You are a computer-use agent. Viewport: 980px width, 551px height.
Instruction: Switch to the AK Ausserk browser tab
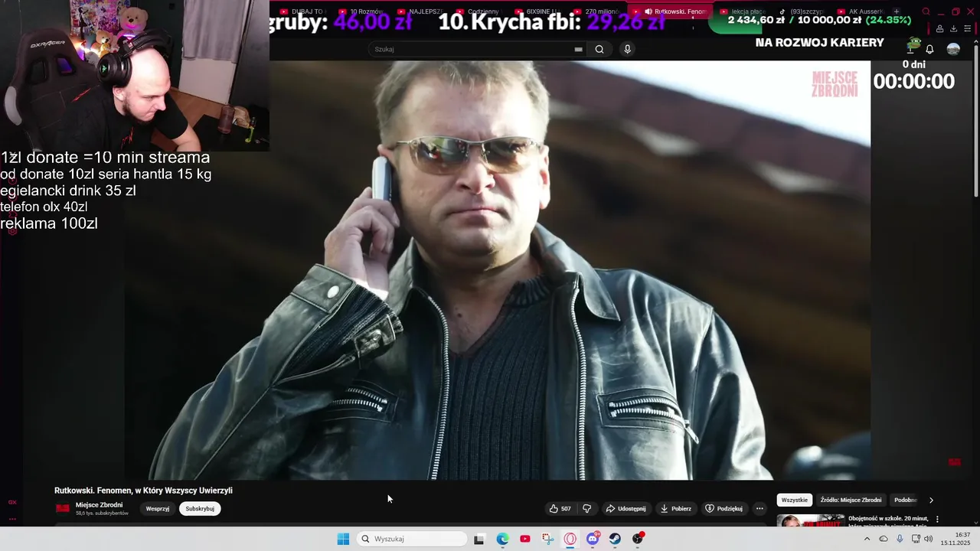(x=861, y=11)
